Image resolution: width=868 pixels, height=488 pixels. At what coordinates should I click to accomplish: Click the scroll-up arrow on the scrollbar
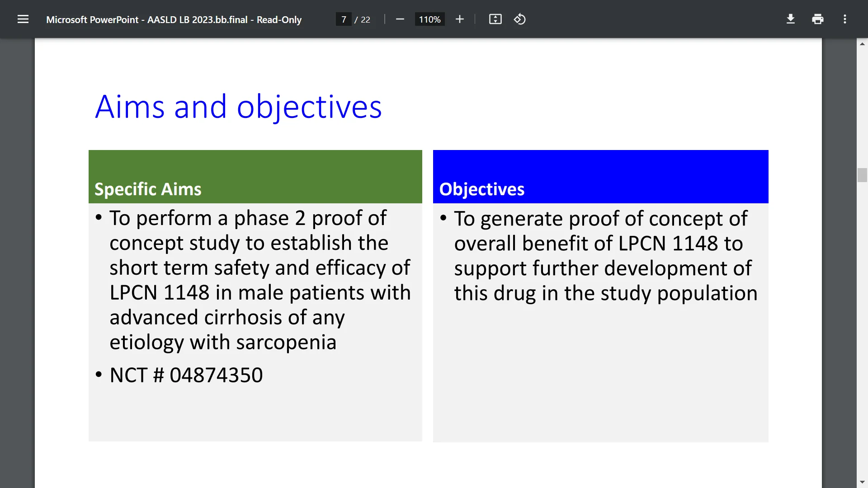point(862,43)
